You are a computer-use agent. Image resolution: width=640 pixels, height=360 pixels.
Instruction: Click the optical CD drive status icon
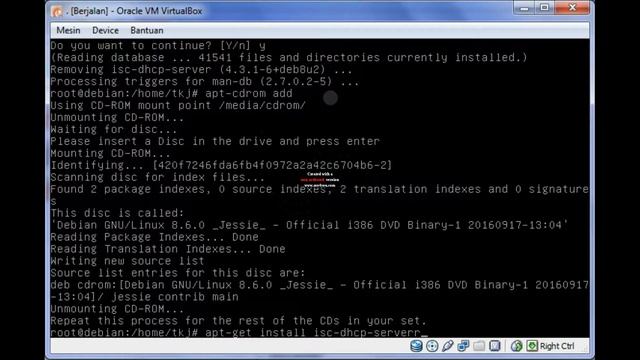pyautogui.click(x=432, y=346)
